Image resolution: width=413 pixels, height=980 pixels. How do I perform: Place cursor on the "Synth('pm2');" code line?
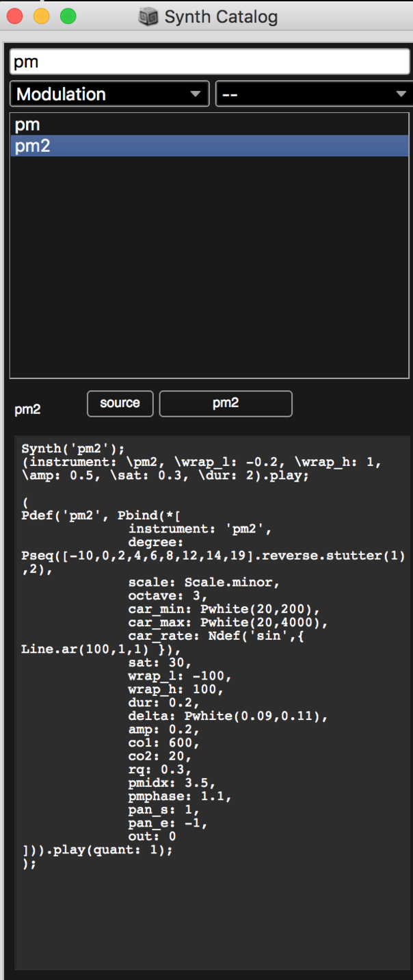click(73, 449)
